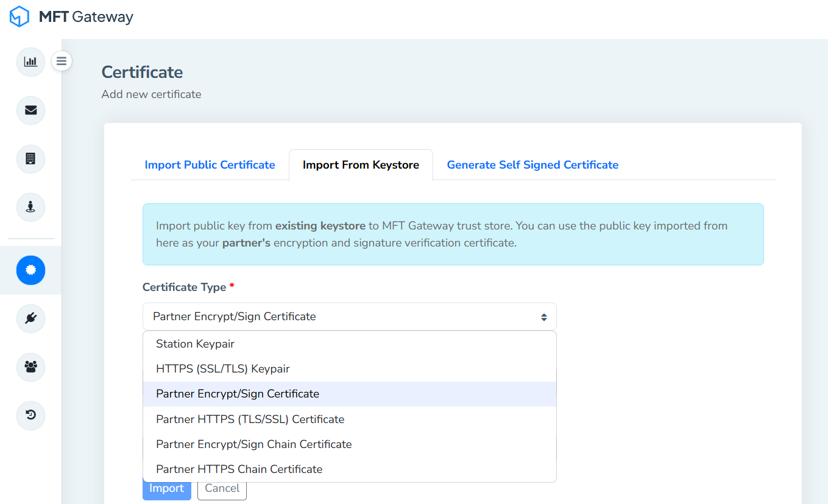Open the users group icon
The image size is (828, 504).
point(30,367)
